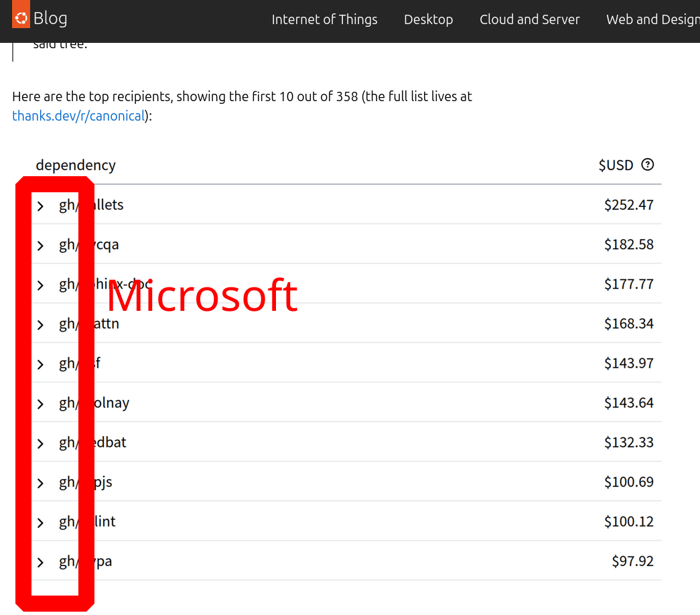
Task: Expand the row with $132.33
Action: tap(41, 443)
